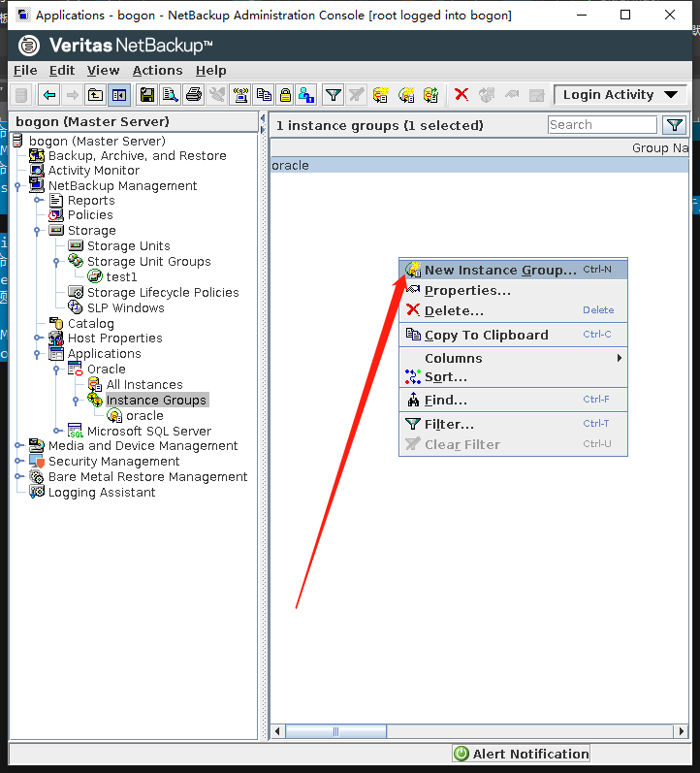The height and width of the screenshot is (773, 700).
Task: Choose Properties in the context menu
Action: click(513, 290)
